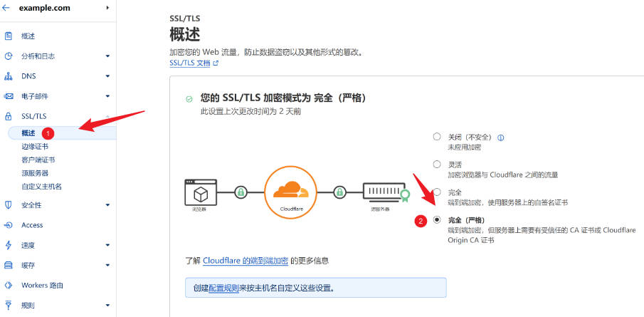Image resolution: width=644 pixels, height=317 pixels.
Task: Click external link icon after SSL/TLS 文档
Action: pyautogui.click(x=216, y=63)
